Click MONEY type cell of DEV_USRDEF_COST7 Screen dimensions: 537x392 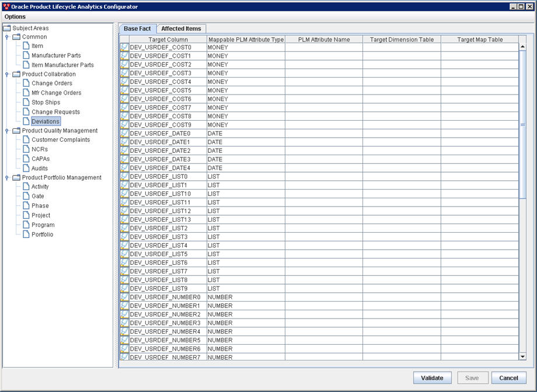pyautogui.click(x=246, y=107)
